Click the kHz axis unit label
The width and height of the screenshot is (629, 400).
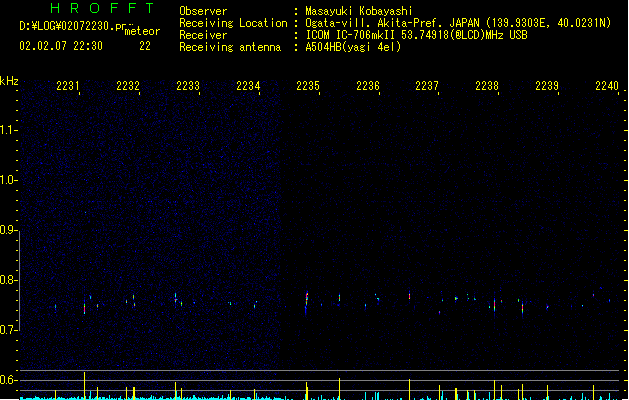[9, 81]
